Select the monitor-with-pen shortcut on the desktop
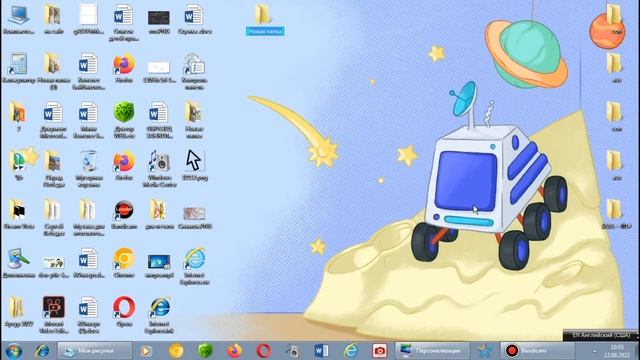Image resolution: width=640 pixels, height=360 pixels. point(18,263)
